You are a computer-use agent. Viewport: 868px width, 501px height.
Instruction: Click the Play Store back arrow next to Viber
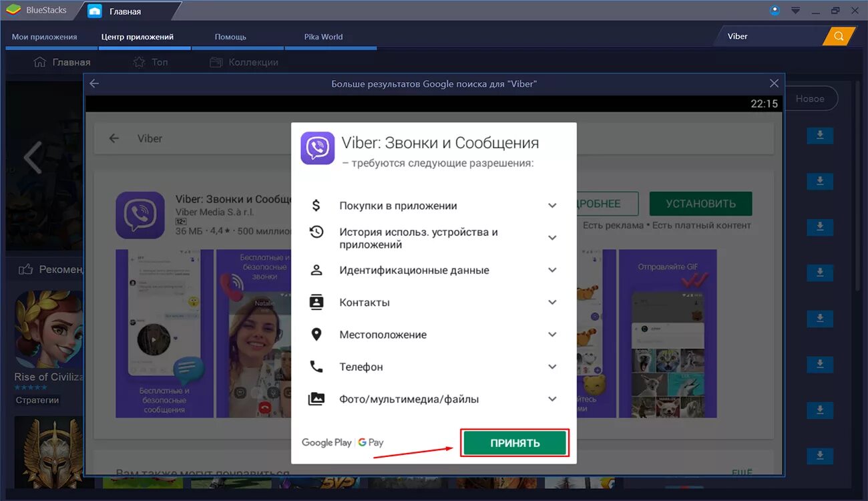114,138
